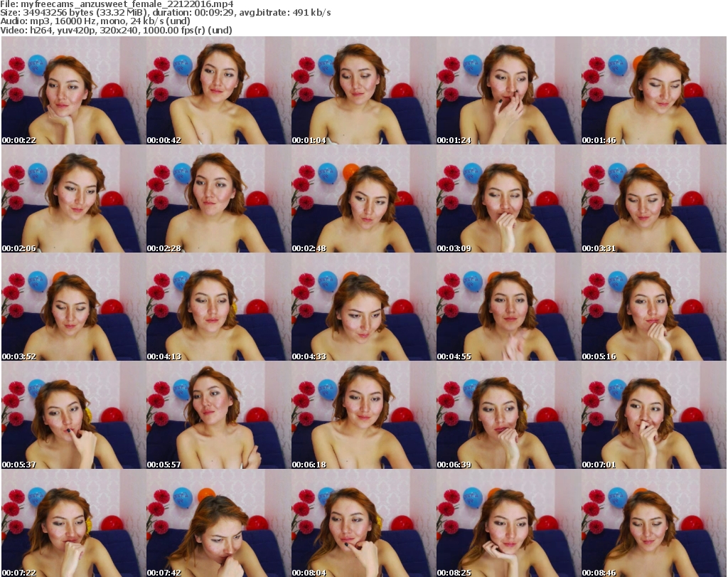Click the frame stamped 00:04:33

363,307
